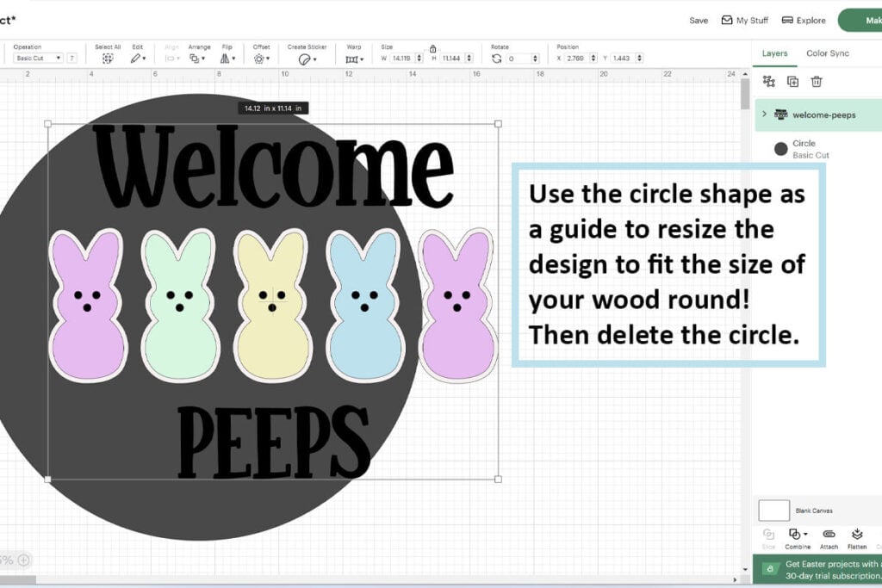
Task: Switch to the Color Sync tab
Action: [828, 53]
